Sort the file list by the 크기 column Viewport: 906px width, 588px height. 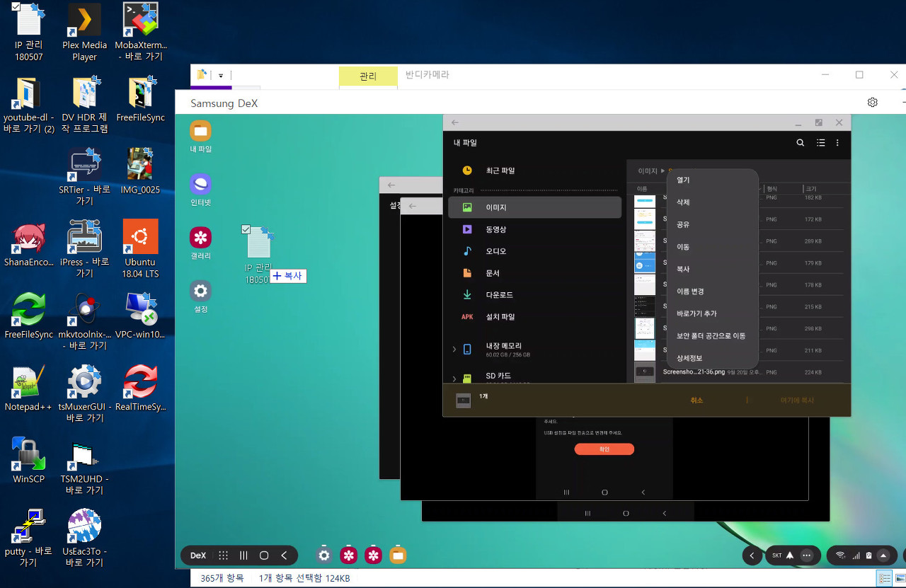pos(811,189)
